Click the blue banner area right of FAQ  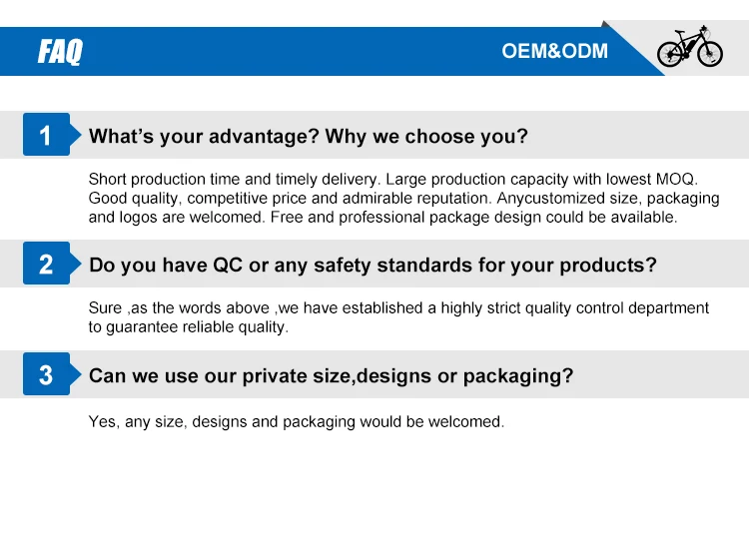(x=300, y=51)
